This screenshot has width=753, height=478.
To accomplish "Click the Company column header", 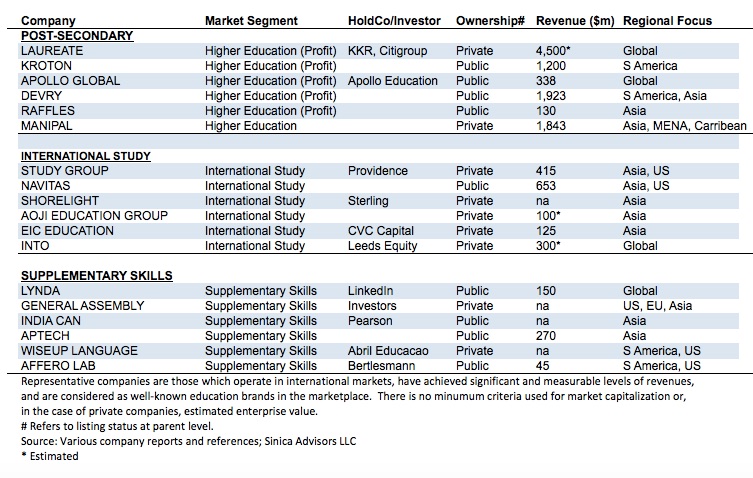I will coord(50,20).
